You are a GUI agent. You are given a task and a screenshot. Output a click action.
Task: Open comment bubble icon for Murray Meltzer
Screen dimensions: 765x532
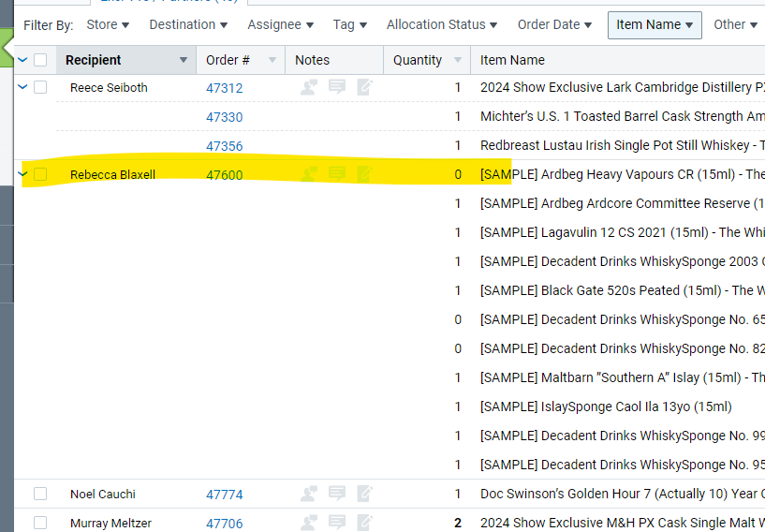337,523
